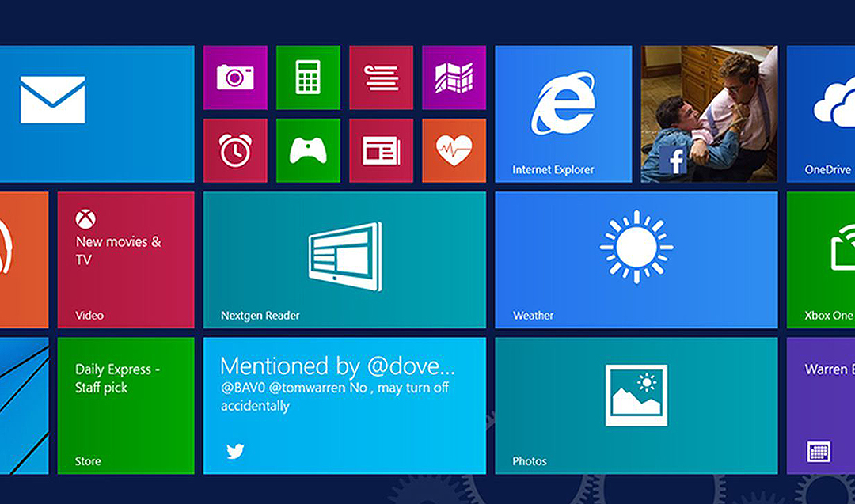Open the Mail tile with envelope icon
The height and width of the screenshot is (504, 855).
[97, 114]
